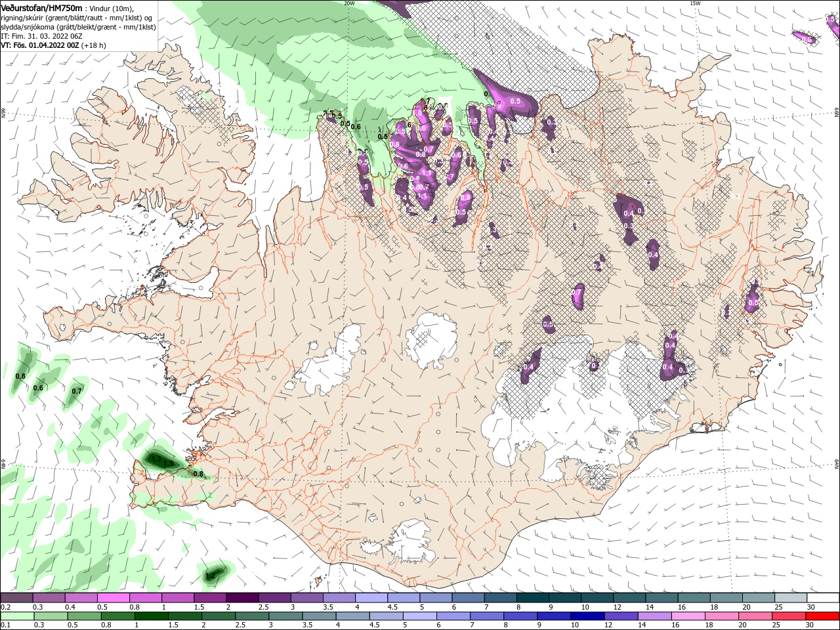840x630 pixels.
Task: Click the bright red swatch ending the rain legend
Action: point(823,616)
